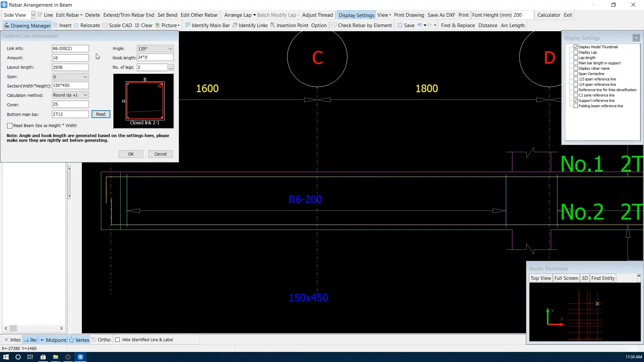Click the Check Rebar by Element icon
This screenshot has height=362, width=644.
(x=334, y=25)
